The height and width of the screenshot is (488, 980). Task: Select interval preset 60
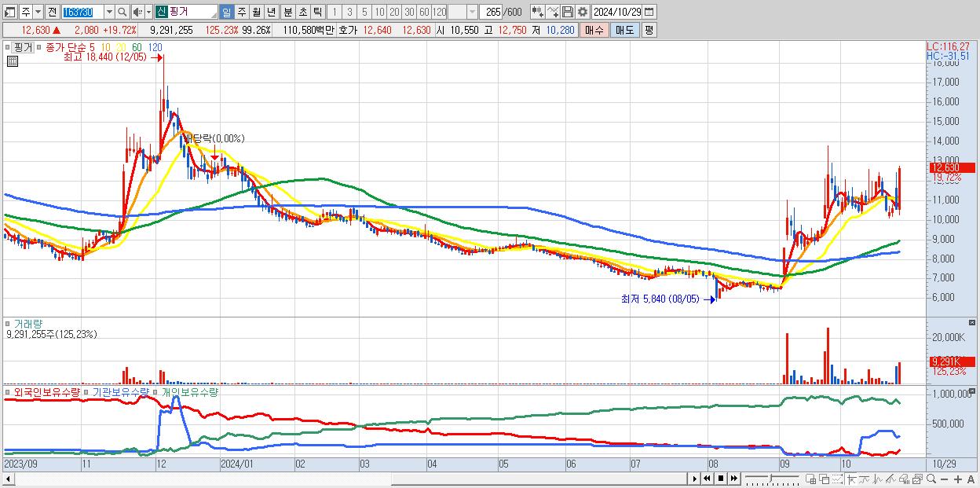point(424,12)
